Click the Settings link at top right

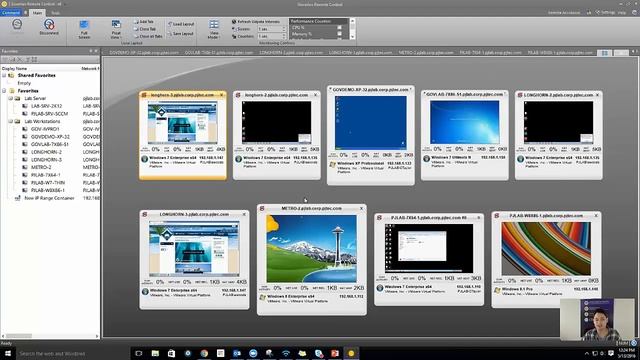pos(605,12)
